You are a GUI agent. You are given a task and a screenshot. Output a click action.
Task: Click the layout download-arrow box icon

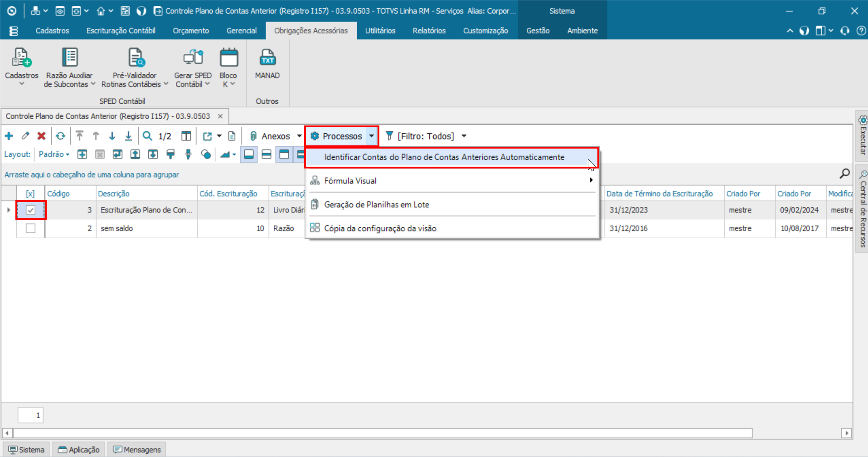pos(153,154)
